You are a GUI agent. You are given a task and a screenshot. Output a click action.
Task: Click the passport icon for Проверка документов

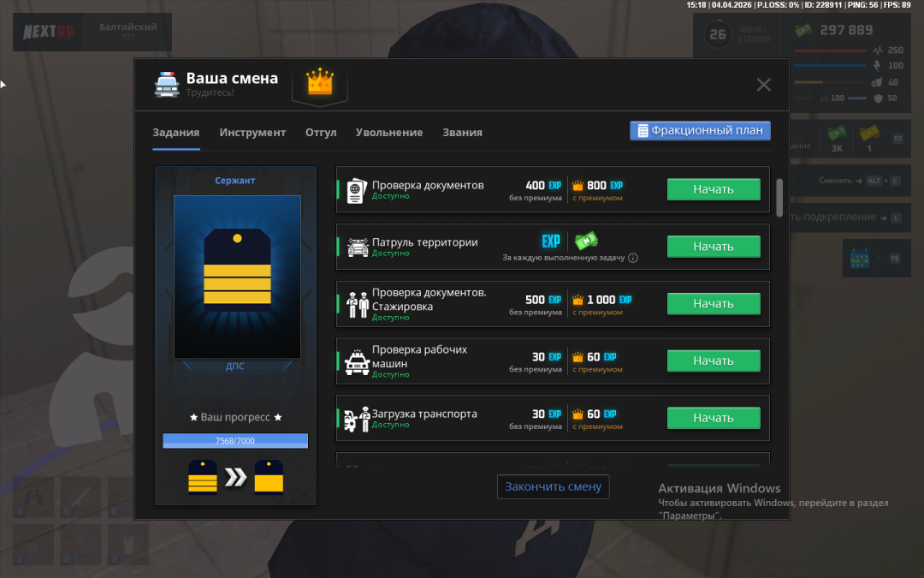click(356, 190)
